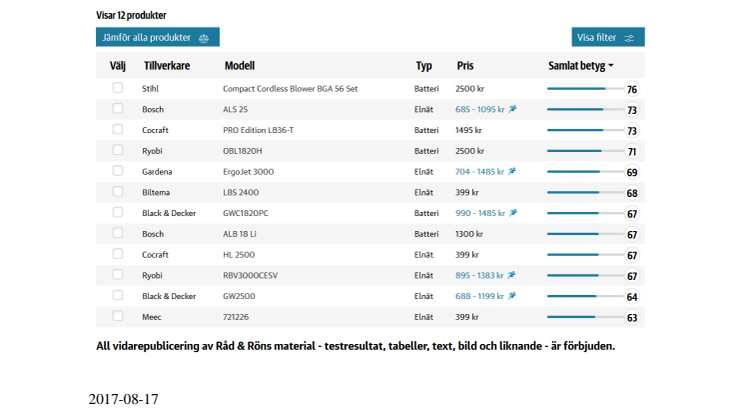Click Jämför alla produkter button
746x419 pixels.
[x=157, y=37]
